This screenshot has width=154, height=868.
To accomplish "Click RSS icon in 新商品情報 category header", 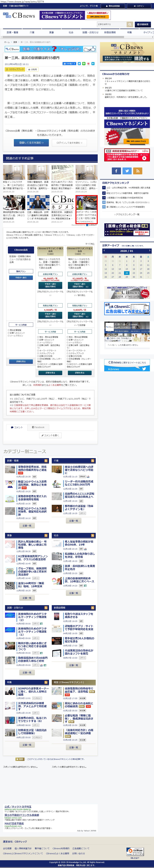I will coord(93,608).
